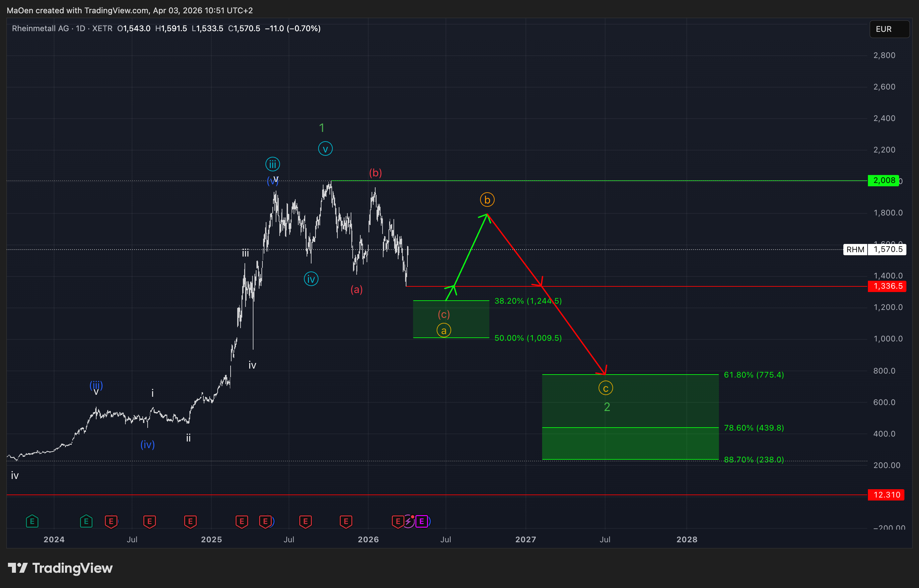Click the purple lightning bolt event icon
The image size is (919, 588).
click(x=408, y=521)
